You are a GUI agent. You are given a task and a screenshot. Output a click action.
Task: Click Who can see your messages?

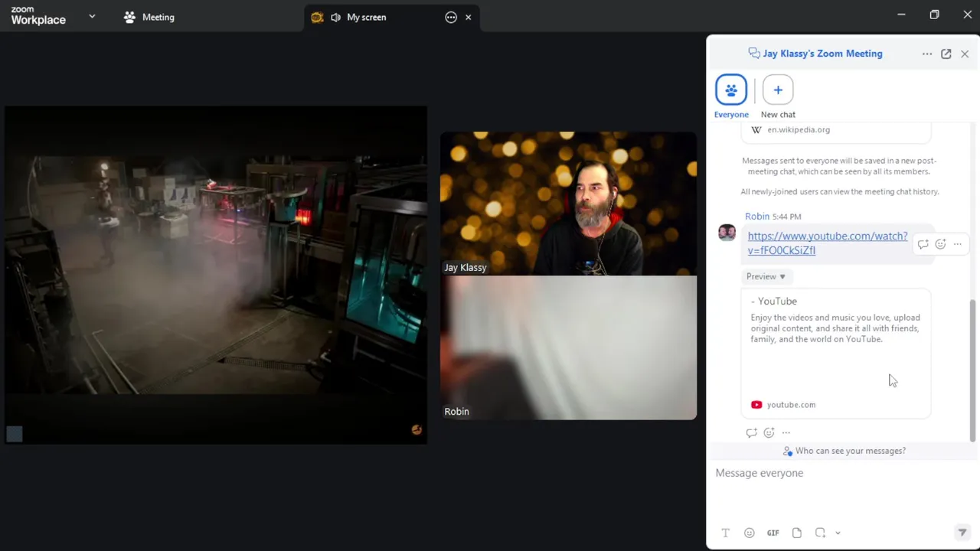click(x=844, y=451)
